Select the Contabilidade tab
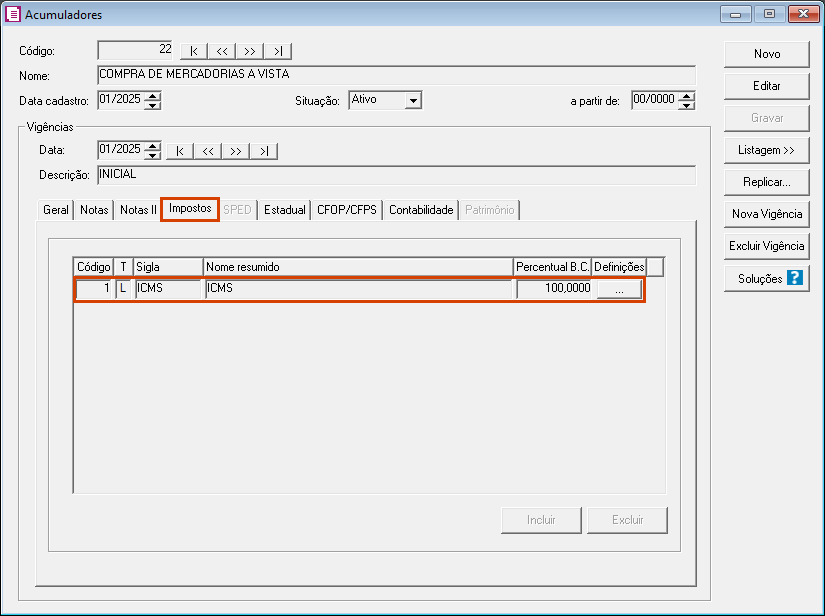 click(x=421, y=210)
